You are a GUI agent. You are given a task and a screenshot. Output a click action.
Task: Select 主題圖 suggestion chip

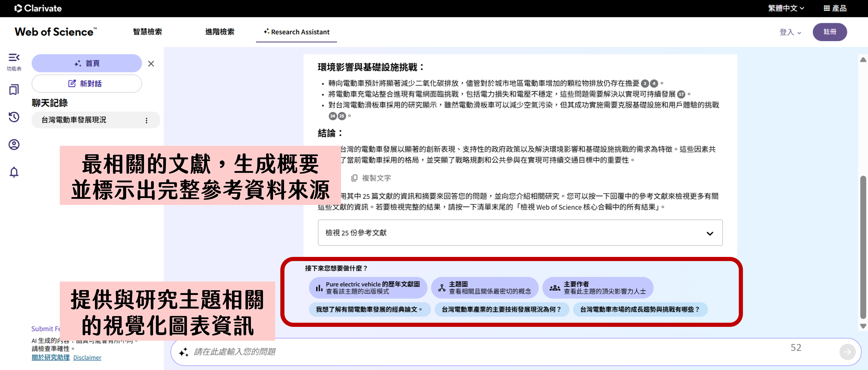point(485,288)
